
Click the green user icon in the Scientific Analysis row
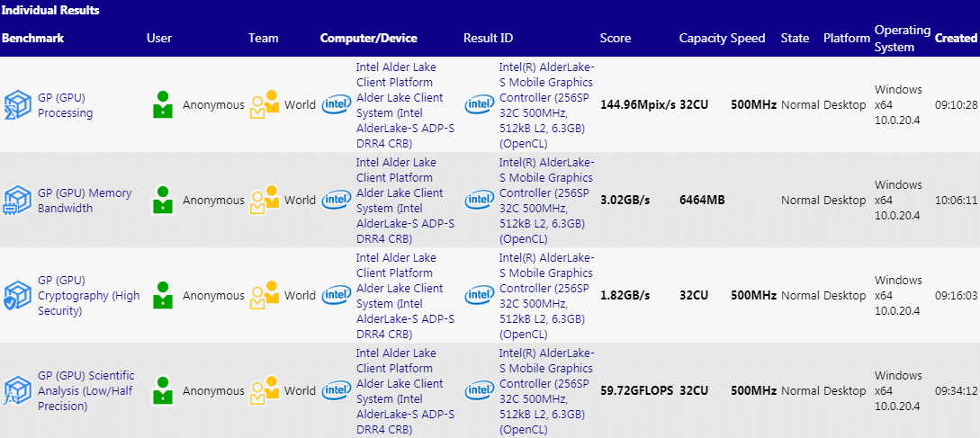coord(163,391)
